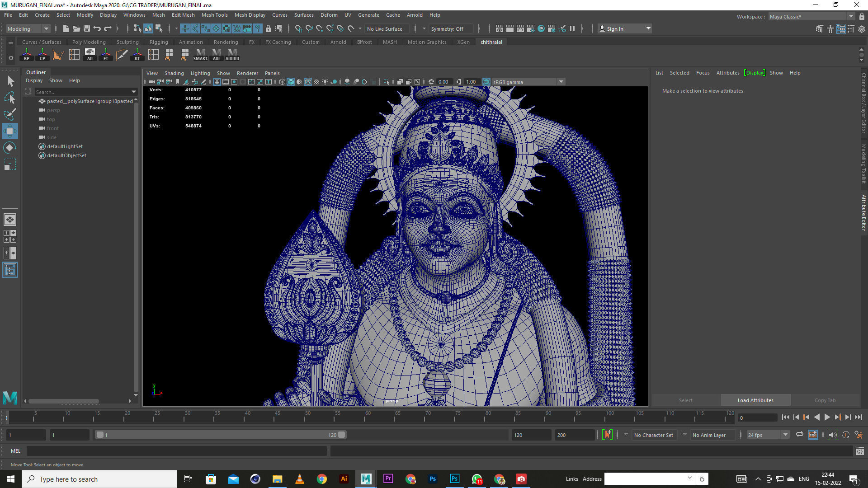Screen dimensions: 868x488
Task: Click the Load Attributes button
Action: [755, 400]
